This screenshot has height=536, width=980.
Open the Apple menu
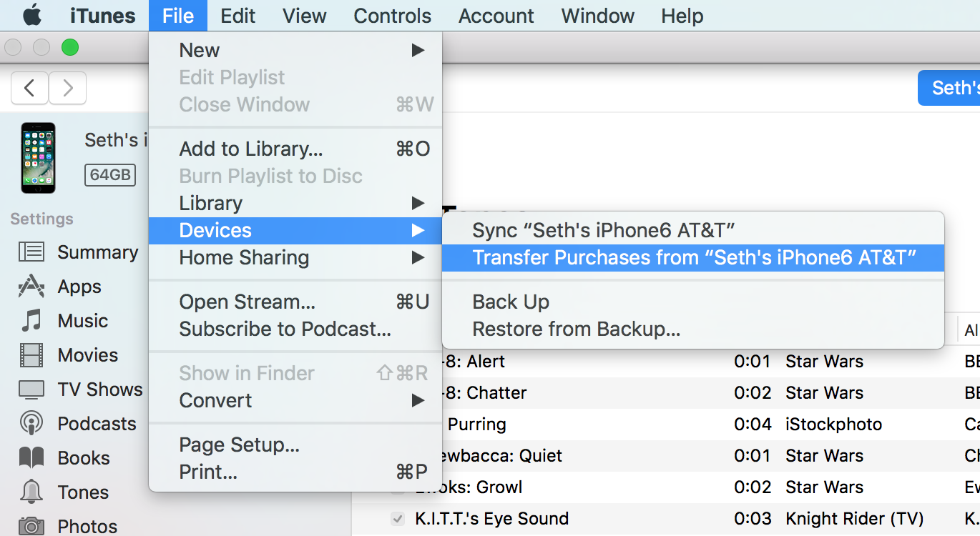click(x=33, y=16)
